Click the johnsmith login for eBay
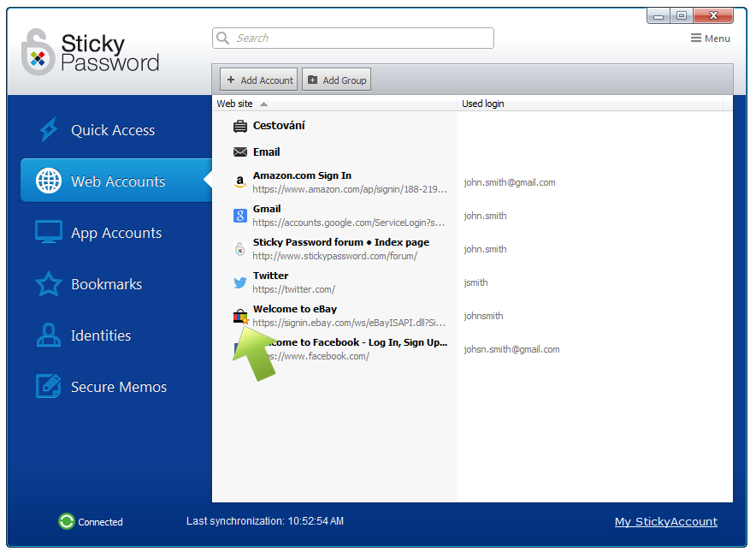The width and height of the screenshot is (756, 558). pos(483,316)
